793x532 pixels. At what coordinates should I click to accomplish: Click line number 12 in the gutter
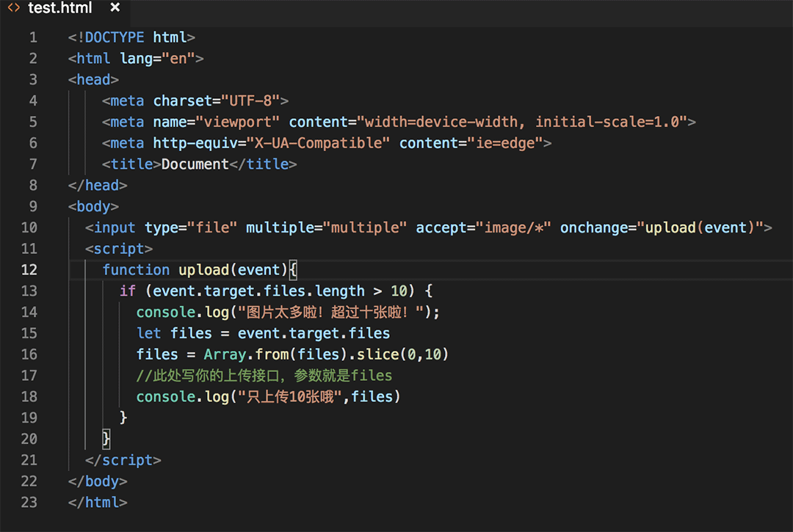coord(29,270)
